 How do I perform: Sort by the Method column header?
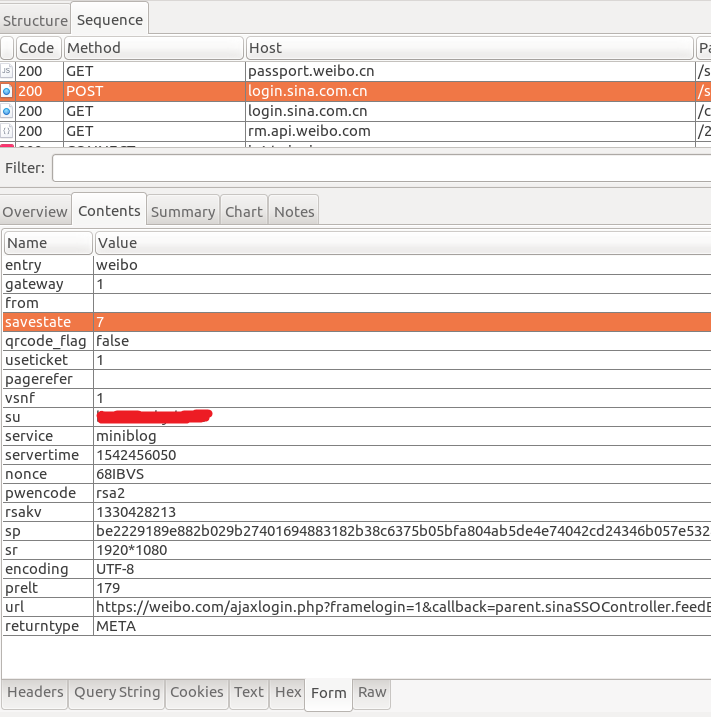pyautogui.click(x=154, y=48)
